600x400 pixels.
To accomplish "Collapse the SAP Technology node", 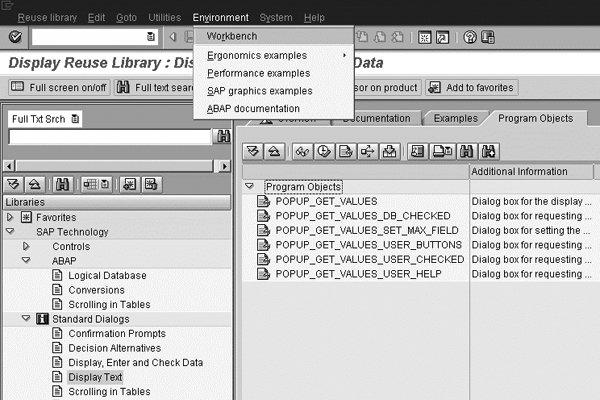I will 11,232.
